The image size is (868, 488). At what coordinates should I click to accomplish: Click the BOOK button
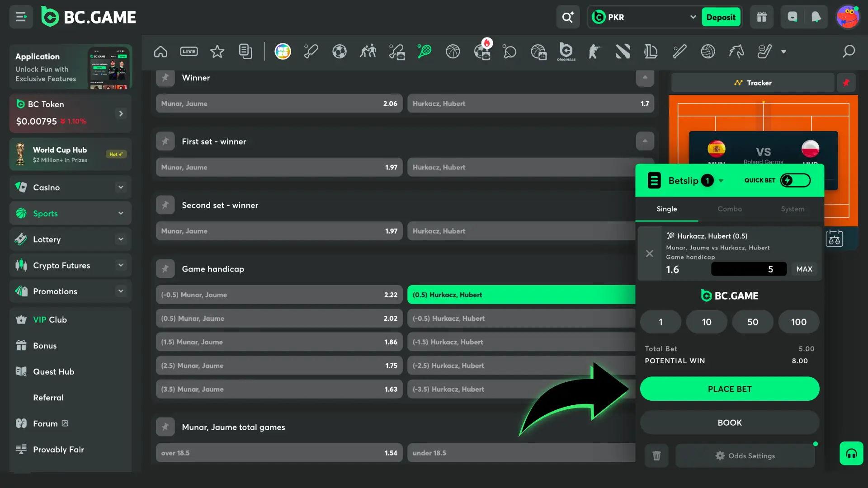[730, 422]
